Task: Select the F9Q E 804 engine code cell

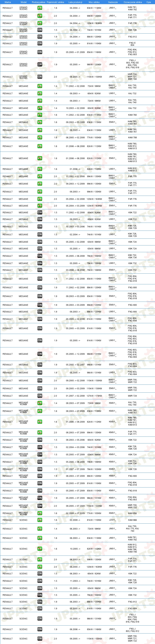Action: tap(132, 44)
